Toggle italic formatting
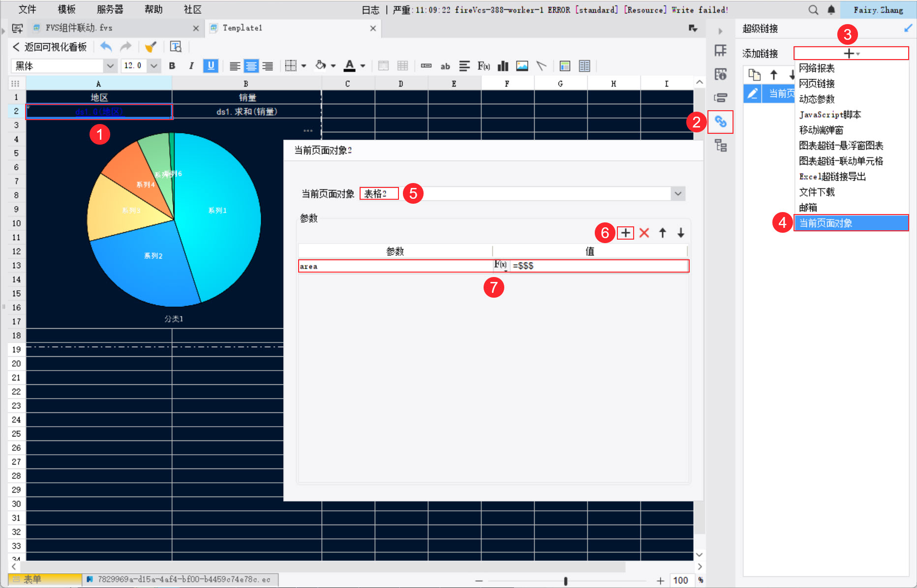This screenshot has height=588, width=917. [191, 66]
